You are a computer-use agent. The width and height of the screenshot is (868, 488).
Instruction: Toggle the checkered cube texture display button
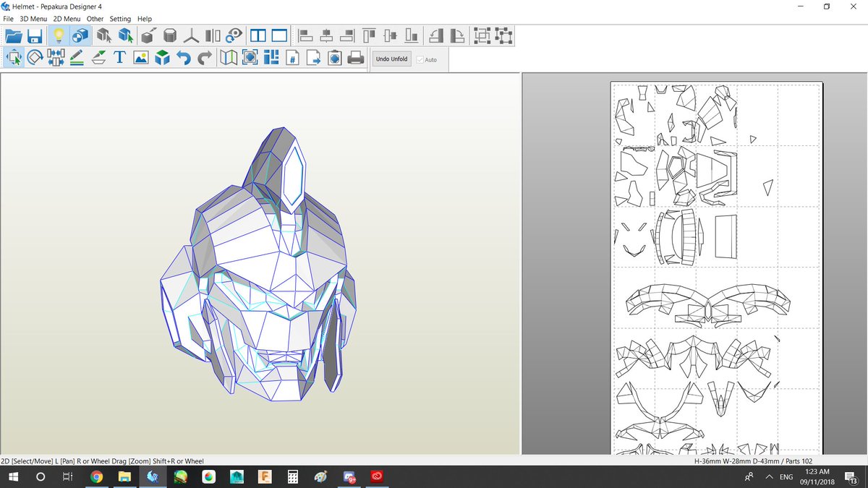(x=80, y=35)
